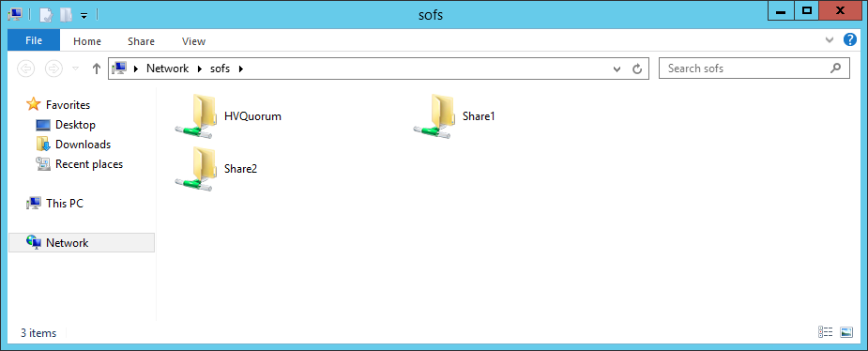
Task: Click the Network globe icon in sidebar
Action: 34,242
